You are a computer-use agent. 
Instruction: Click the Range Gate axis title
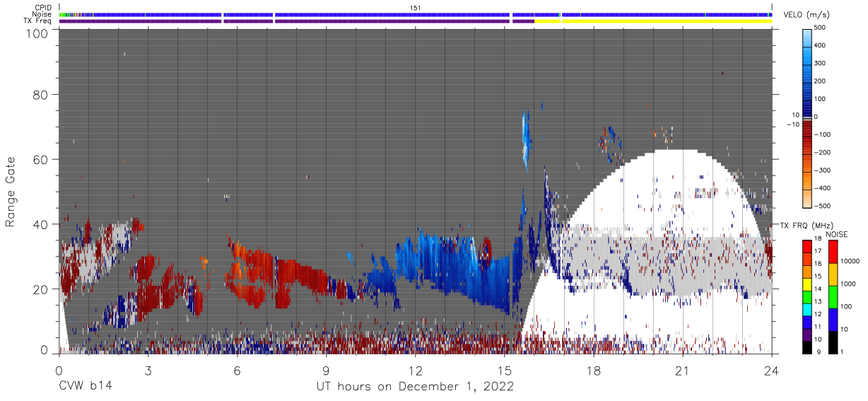[x=11, y=192]
